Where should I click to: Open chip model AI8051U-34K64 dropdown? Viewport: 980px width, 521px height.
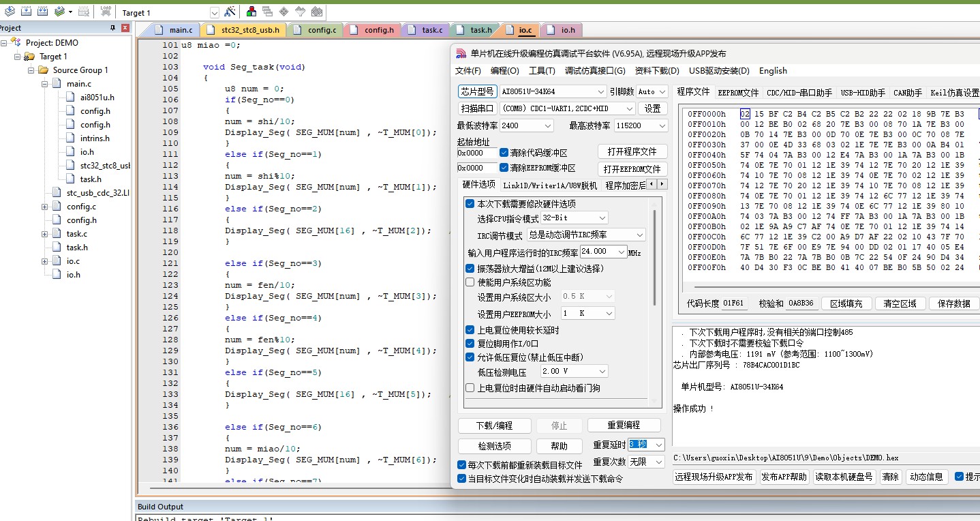tap(600, 91)
